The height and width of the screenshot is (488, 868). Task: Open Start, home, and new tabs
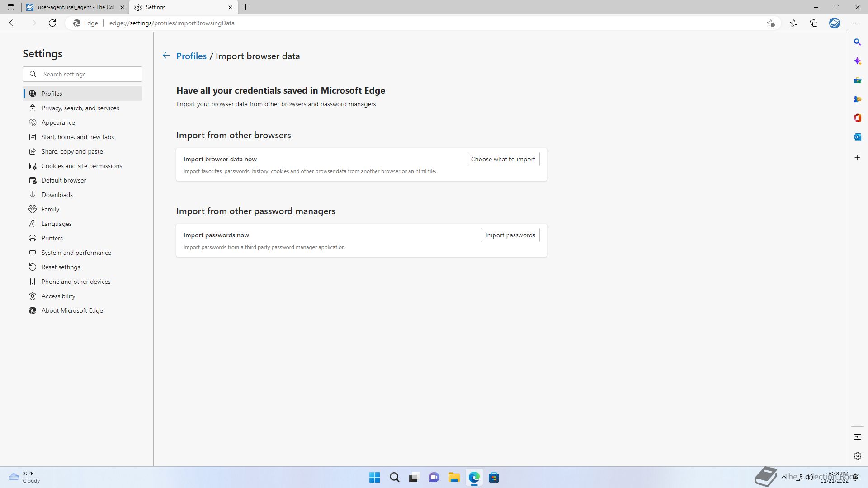click(82, 137)
